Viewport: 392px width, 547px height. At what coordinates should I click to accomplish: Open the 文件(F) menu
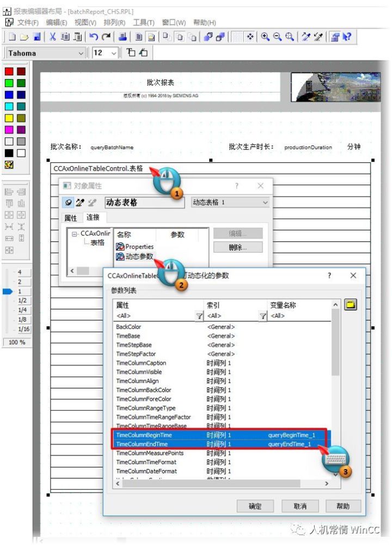[28, 23]
